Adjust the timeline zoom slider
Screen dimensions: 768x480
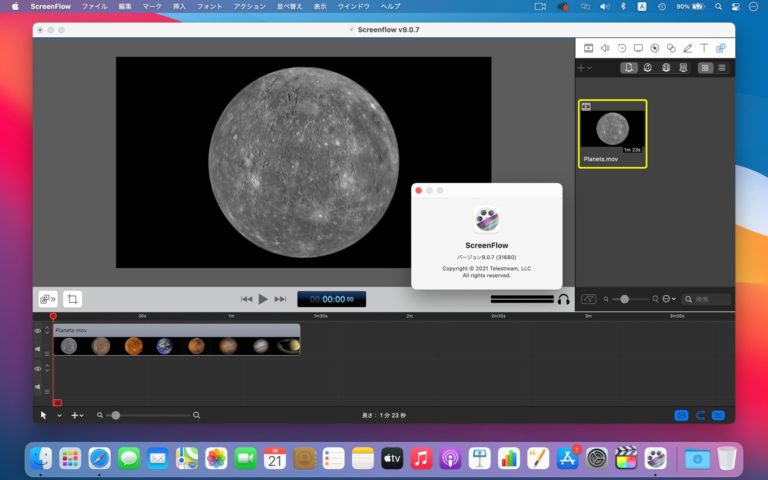tap(116, 415)
